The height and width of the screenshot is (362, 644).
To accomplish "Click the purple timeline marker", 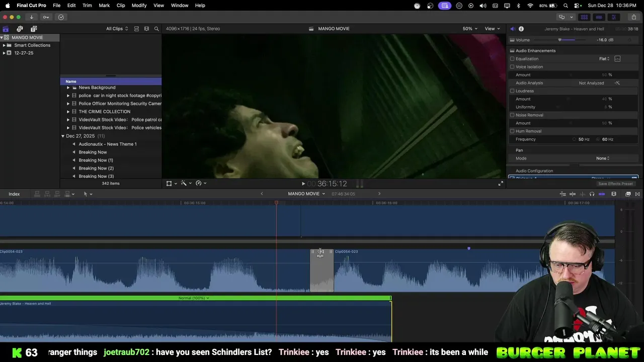I will (x=469, y=248).
